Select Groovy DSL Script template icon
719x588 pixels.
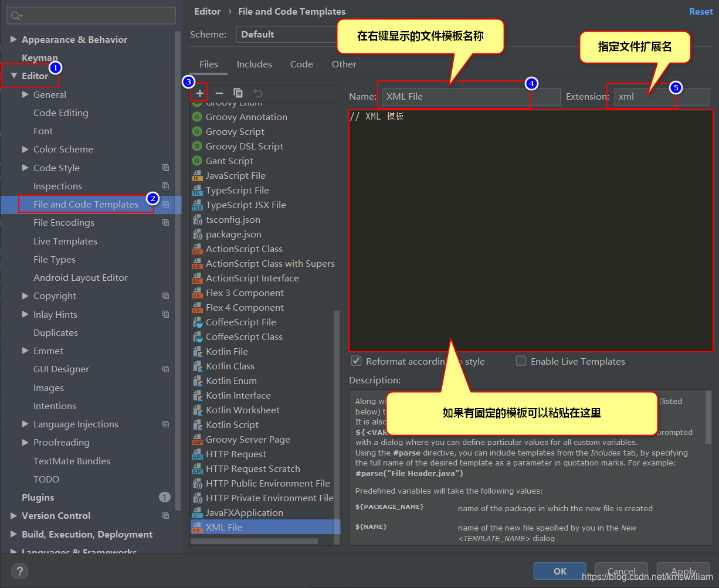[x=197, y=146]
